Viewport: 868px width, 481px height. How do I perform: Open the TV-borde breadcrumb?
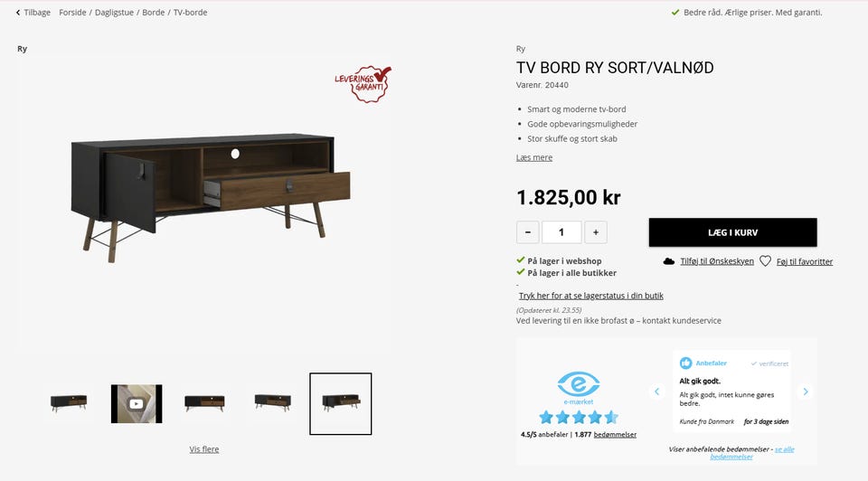[x=191, y=12]
